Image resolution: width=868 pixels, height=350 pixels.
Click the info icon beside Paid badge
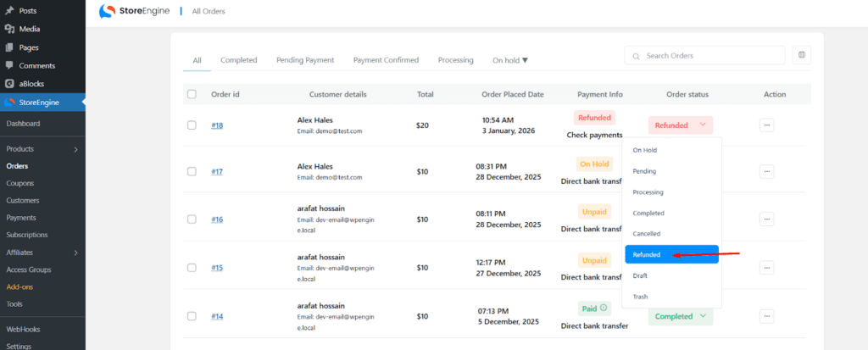[604, 308]
